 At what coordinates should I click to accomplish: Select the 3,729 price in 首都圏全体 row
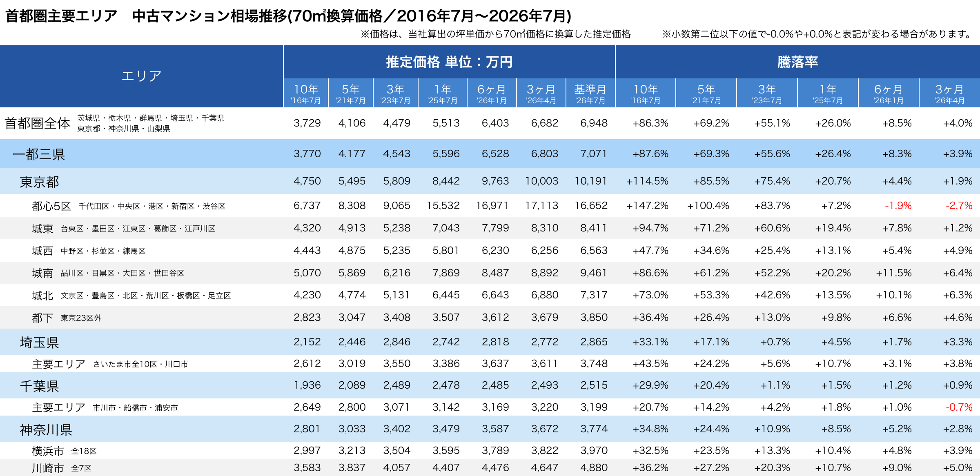pos(307,123)
